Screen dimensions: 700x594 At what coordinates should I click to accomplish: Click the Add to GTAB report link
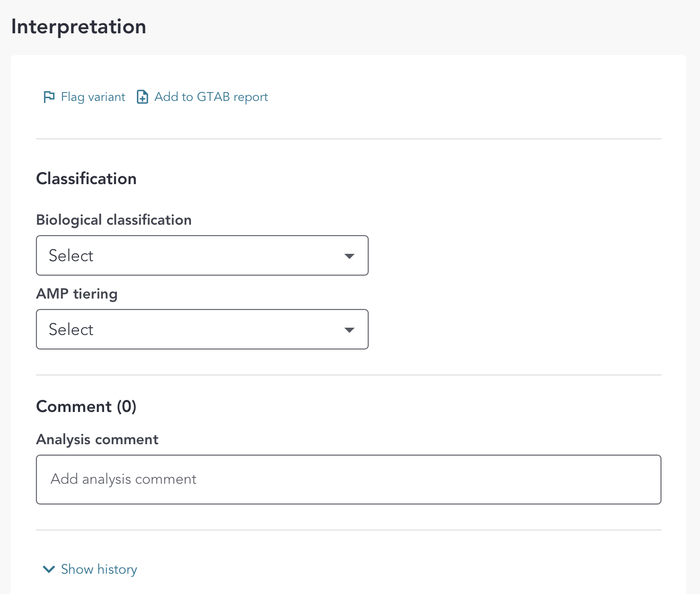click(x=211, y=97)
